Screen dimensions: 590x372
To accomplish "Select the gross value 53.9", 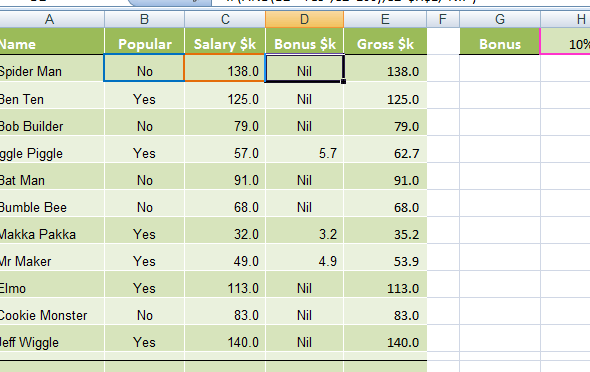I will [x=385, y=258].
